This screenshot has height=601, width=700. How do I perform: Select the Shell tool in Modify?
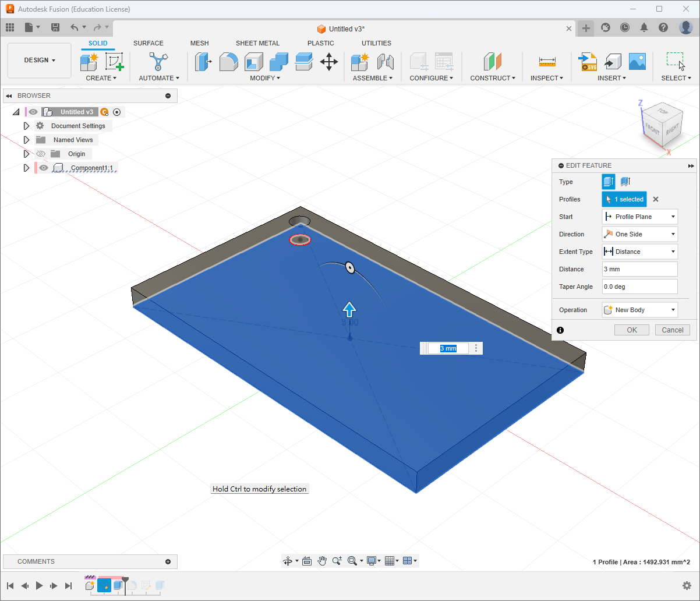point(254,61)
